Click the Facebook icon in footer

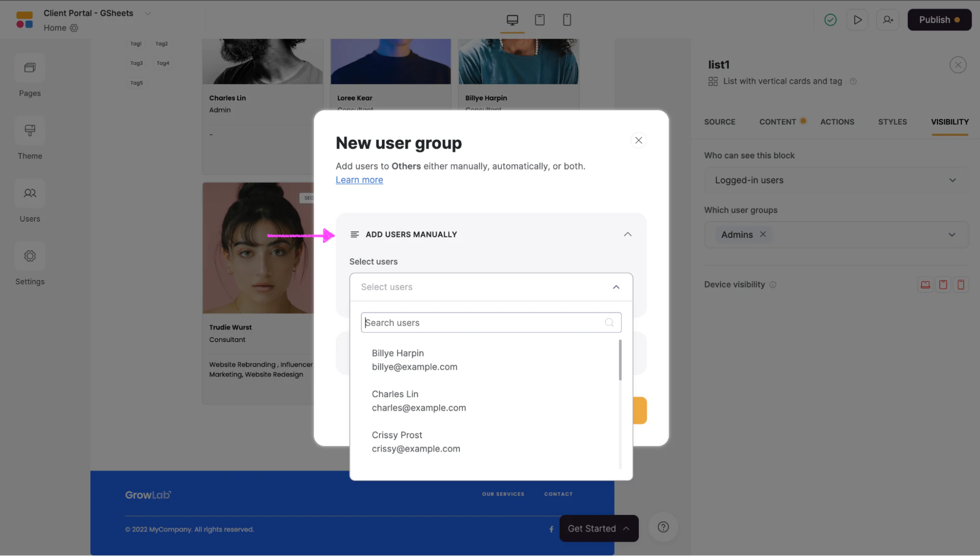click(x=552, y=530)
